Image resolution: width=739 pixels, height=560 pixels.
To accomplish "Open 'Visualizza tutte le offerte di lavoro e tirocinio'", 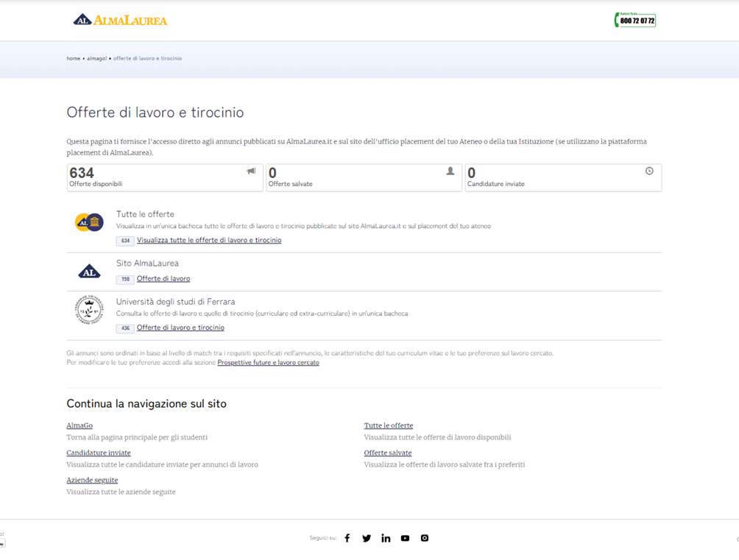I will [209, 240].
